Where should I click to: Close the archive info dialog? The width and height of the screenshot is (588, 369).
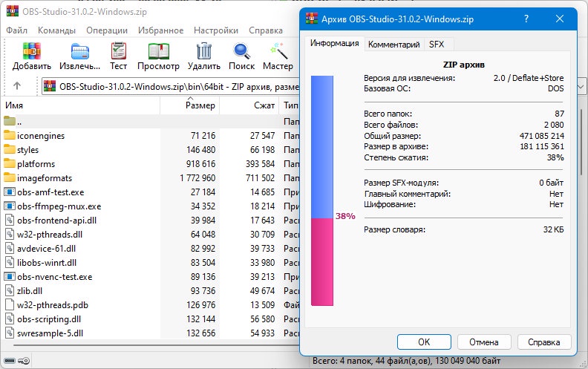(560, 19)
